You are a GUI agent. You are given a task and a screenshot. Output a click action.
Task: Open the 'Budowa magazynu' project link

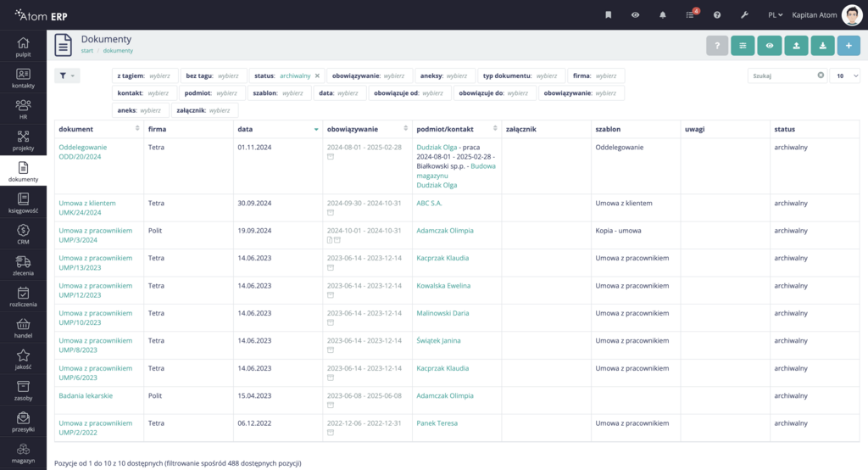456,171
